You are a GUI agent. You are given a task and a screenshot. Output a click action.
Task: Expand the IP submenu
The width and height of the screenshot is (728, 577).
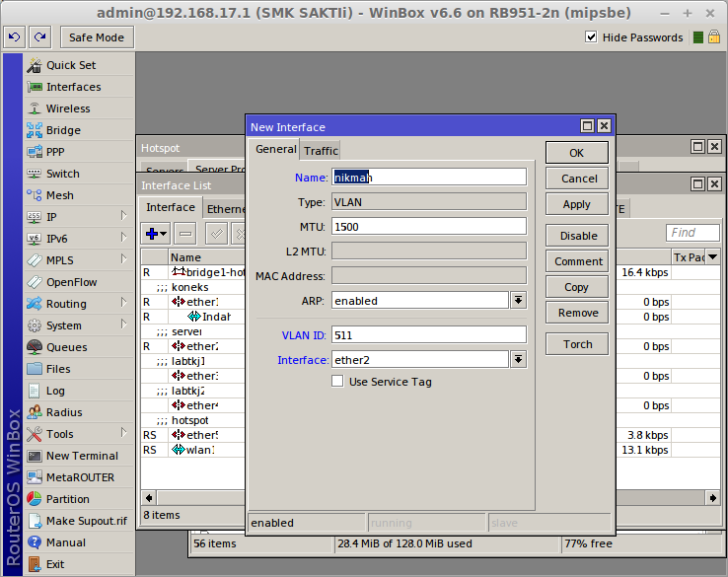click(x=123, y=216)
